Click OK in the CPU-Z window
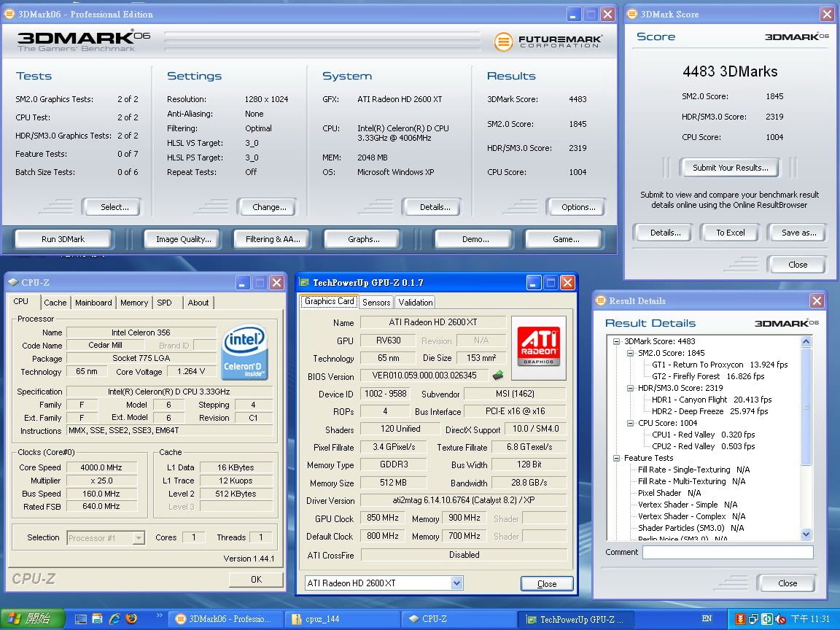 (x=257, y=579)
